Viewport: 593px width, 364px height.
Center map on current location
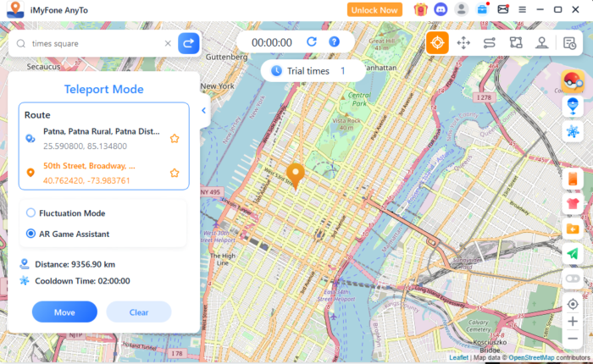tap(573, 304)
